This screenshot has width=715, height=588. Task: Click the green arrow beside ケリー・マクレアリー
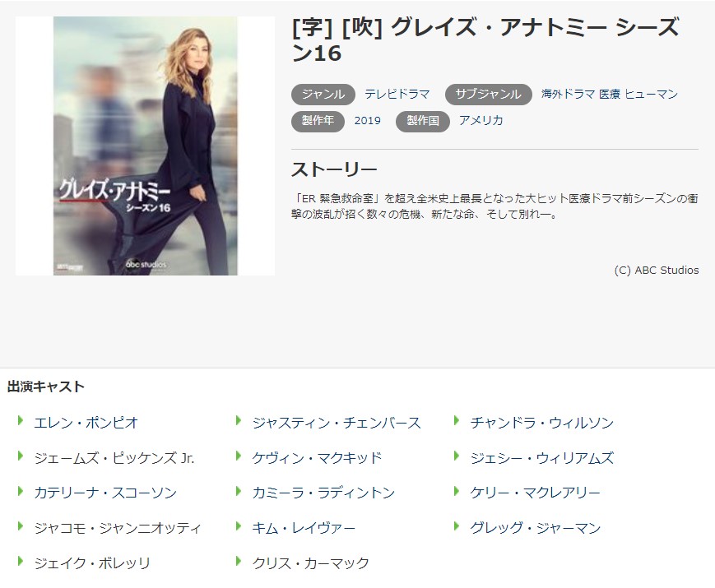[x=457, y=491]
